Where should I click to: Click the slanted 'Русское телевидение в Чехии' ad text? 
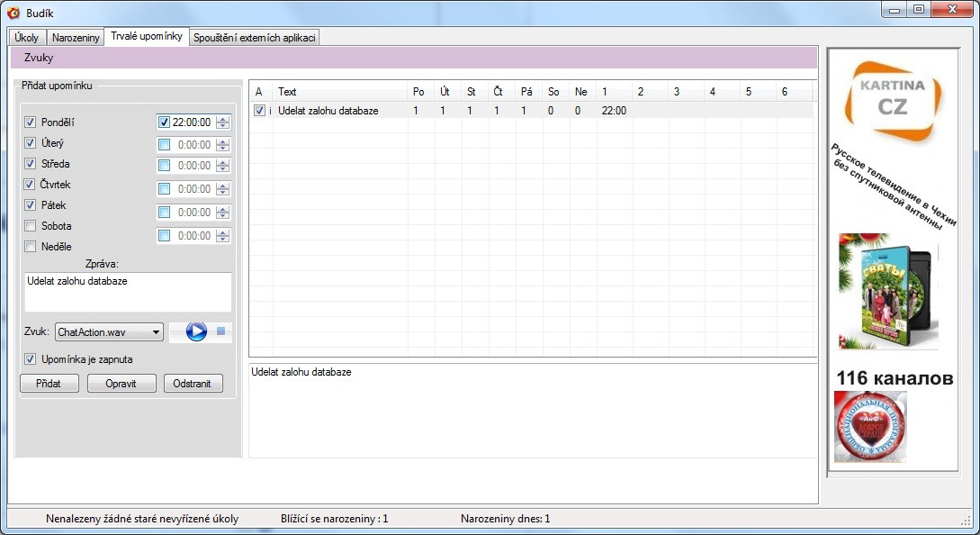894,186
